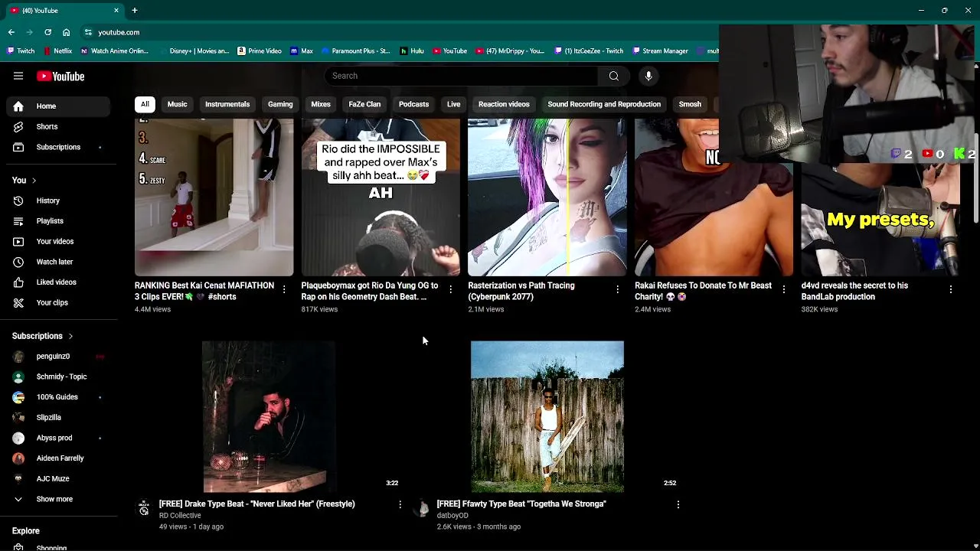Open Your clips in the sidebar
Screen dimensions: 980x551
57,302
